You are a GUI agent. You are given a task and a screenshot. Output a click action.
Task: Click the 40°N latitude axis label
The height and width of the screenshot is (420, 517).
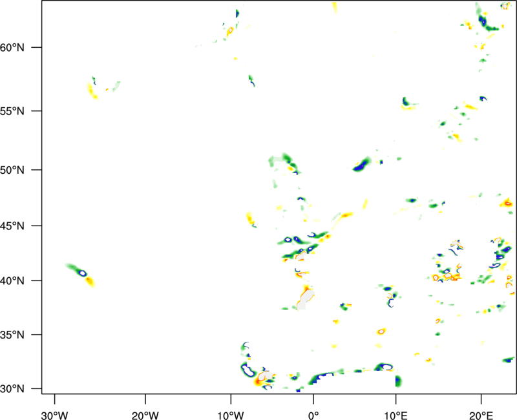pyautogui.click(x=12, y=281)
